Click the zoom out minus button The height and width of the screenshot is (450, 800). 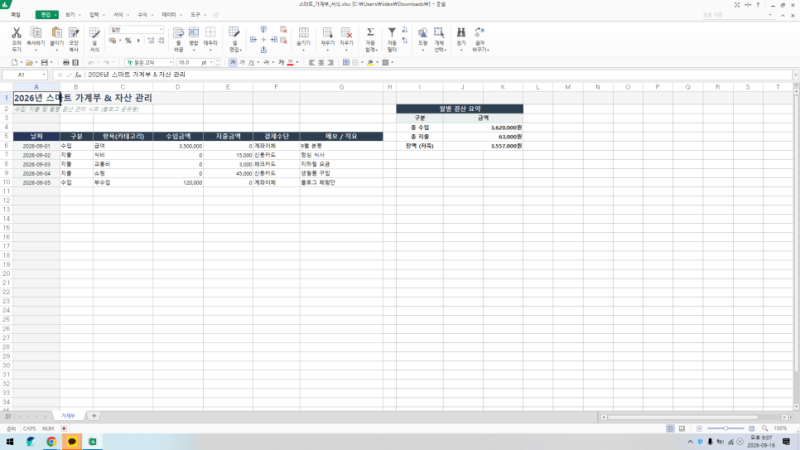point(699,429)
